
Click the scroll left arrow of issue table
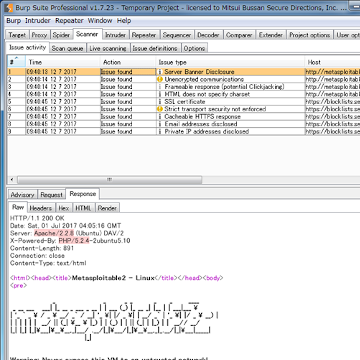12,180
